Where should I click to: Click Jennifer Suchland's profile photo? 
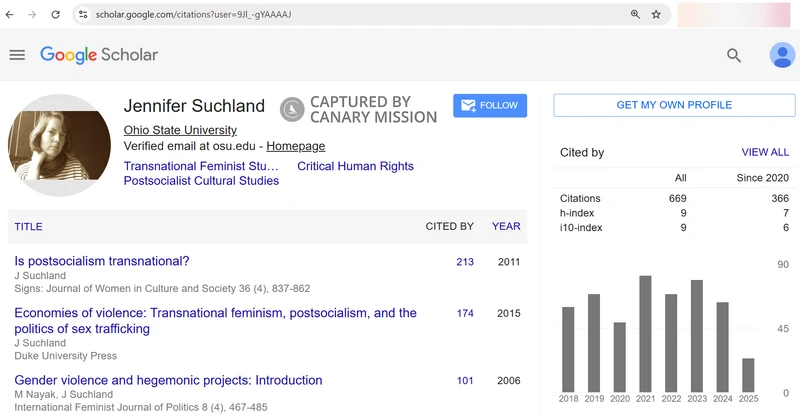[60, 145]
